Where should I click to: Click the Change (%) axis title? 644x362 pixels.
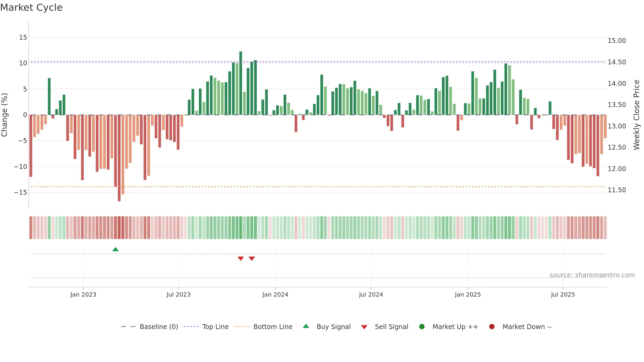pyautogui.click(x=4, y=115)
